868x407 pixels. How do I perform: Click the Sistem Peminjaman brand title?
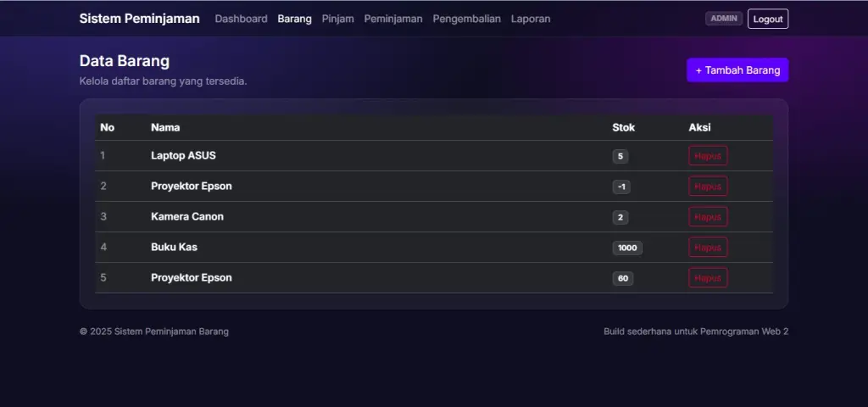click(139, 19)
